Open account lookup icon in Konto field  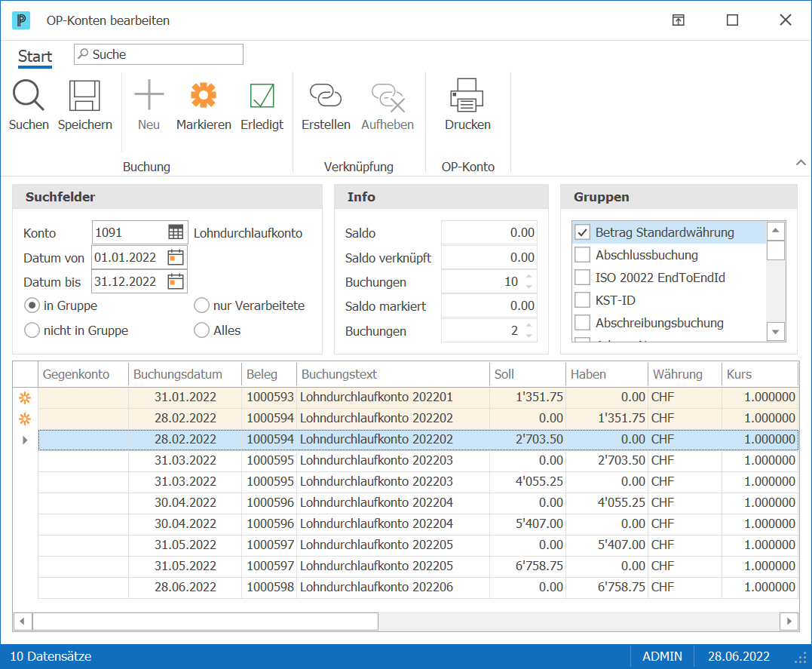[176, 232]
